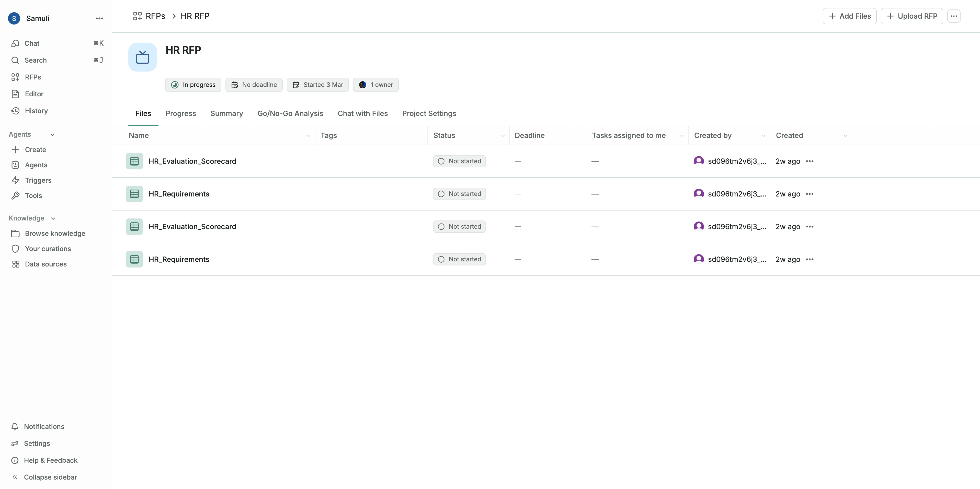Screen dimensions: 980x489
Task: Click the Add Files button
Action: click(x=849, y=16)
